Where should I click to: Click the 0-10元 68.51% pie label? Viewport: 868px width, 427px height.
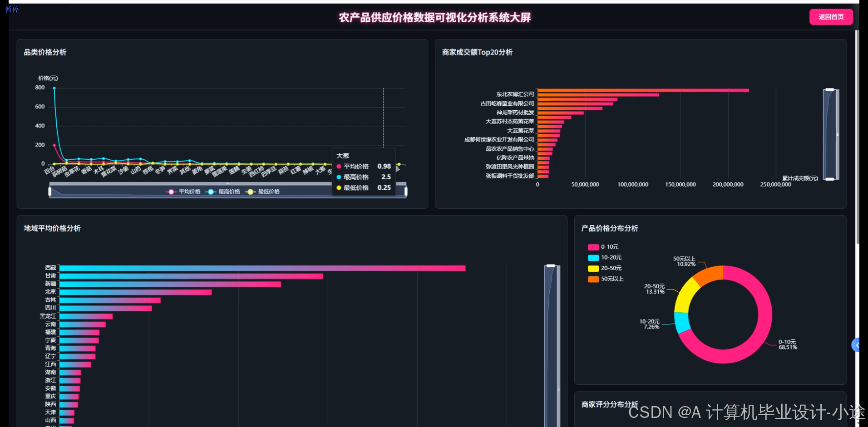click(x=788, y=344)
